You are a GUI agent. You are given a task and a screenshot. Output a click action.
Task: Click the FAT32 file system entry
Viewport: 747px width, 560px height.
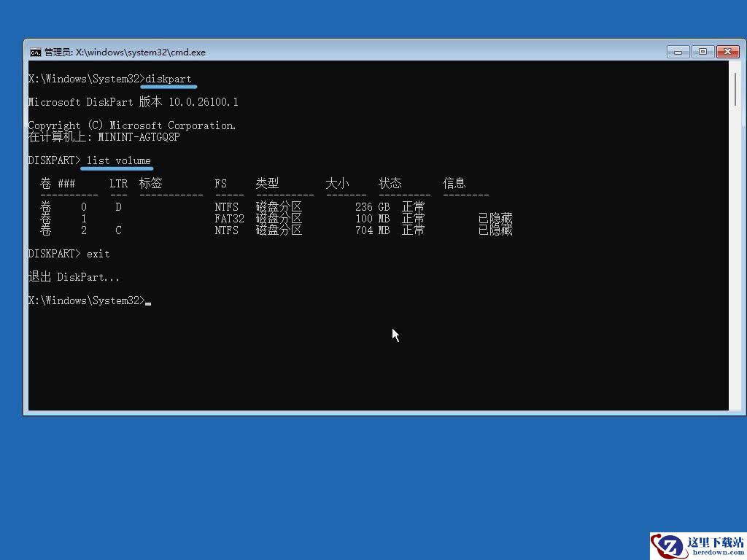point(229,219)
